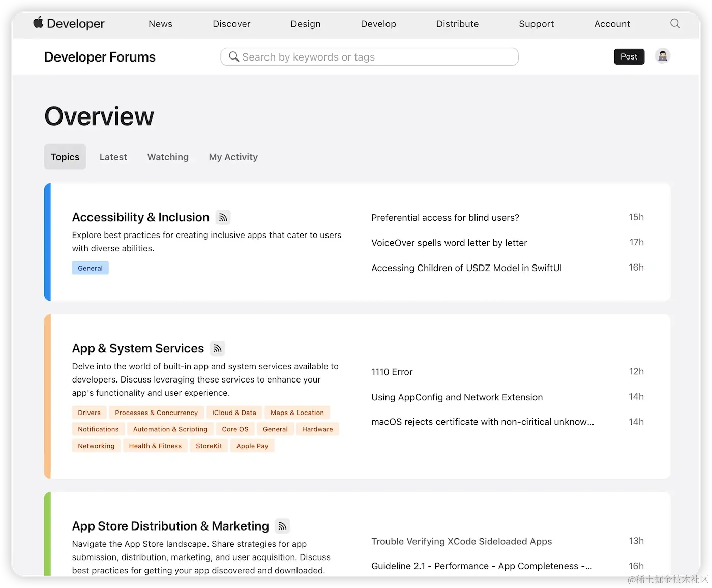The height and width of the screenshot is (588, 712).
Task: Open 'Accessing Children of USDZ Model in SwiftUI' thread
Action: [466, 268]
